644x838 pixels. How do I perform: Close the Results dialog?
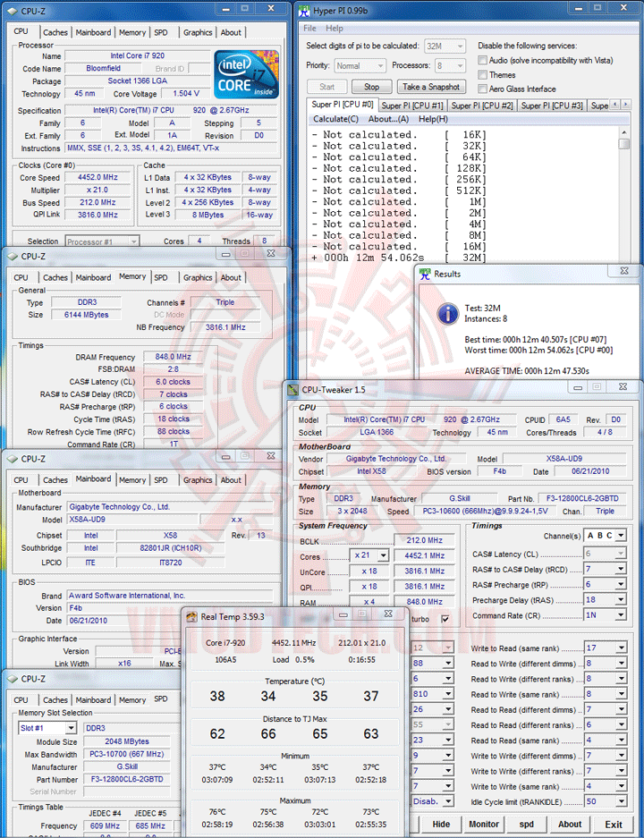tap(623, 271)
